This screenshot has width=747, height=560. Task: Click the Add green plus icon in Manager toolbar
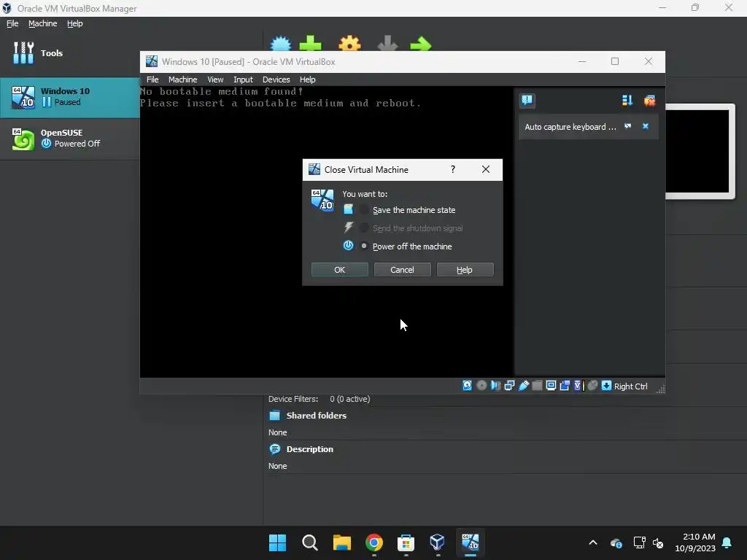coord(310,44)
